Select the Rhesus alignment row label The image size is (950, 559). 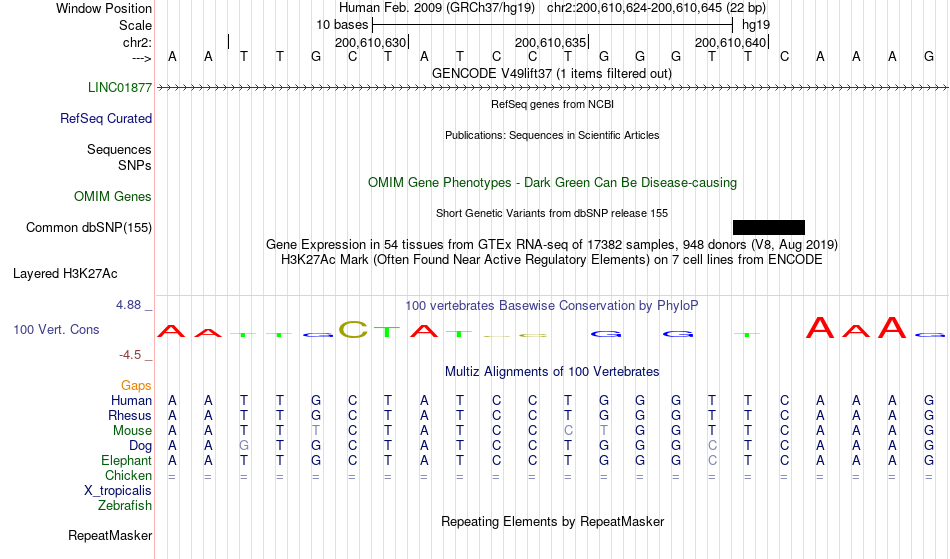(130, 416)
